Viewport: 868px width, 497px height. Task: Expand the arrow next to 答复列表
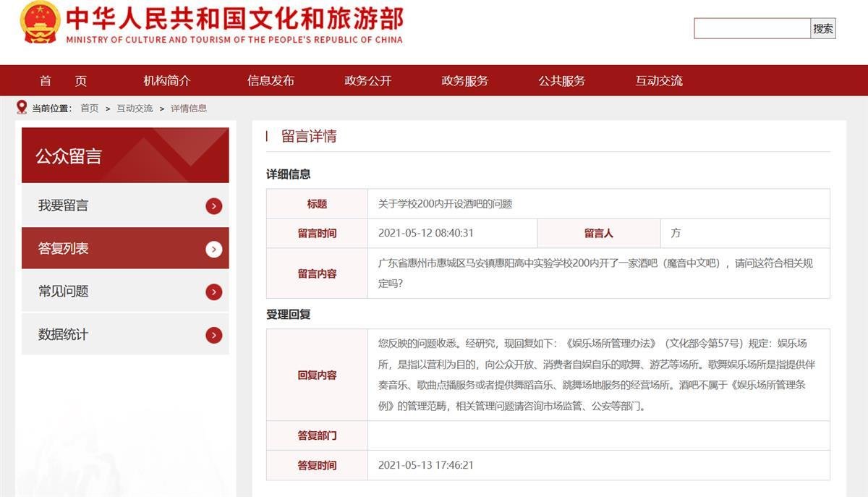[x=213, y=248]
